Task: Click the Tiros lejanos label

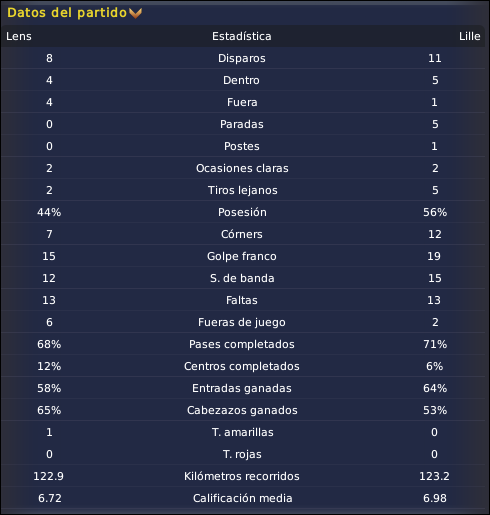Action: click(243, 190)
